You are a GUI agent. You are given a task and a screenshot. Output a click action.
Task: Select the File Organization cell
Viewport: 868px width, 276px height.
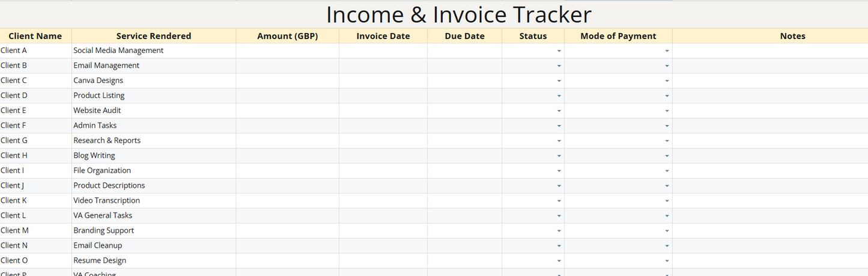point(154,171)
